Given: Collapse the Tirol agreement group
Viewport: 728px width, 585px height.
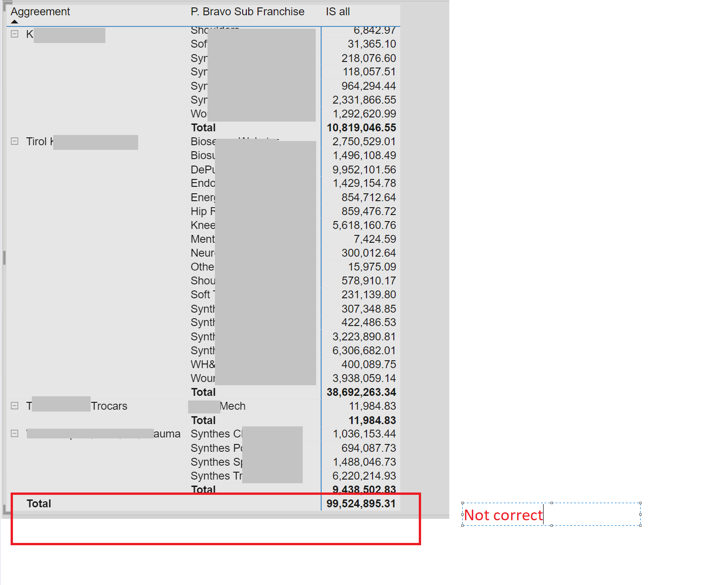Looking at the screenshot, I should pyautogui.click(x=15, y=141).
